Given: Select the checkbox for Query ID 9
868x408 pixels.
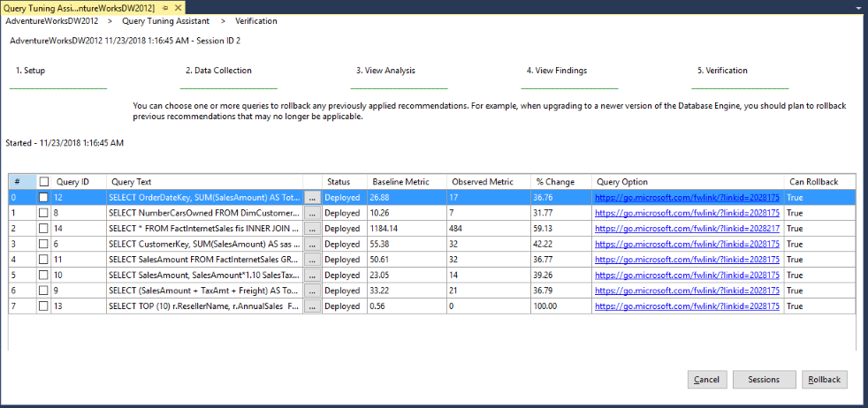Looking at the screenshot, I should 43,291.
